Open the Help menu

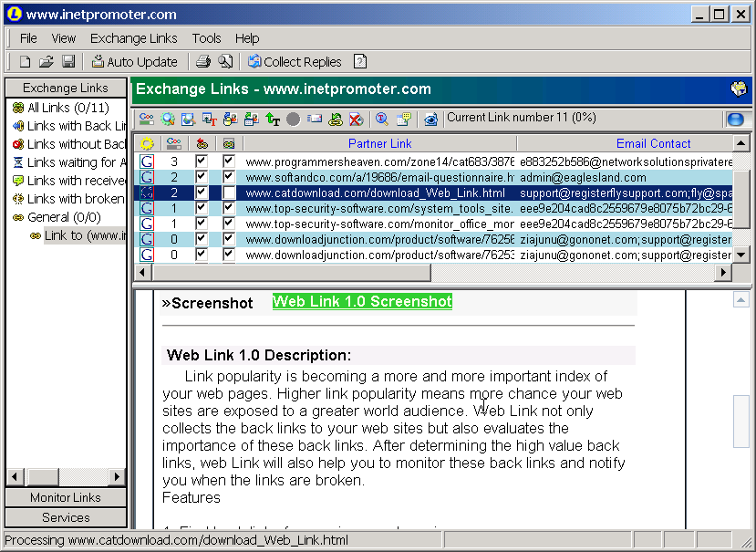pos(247,38)
